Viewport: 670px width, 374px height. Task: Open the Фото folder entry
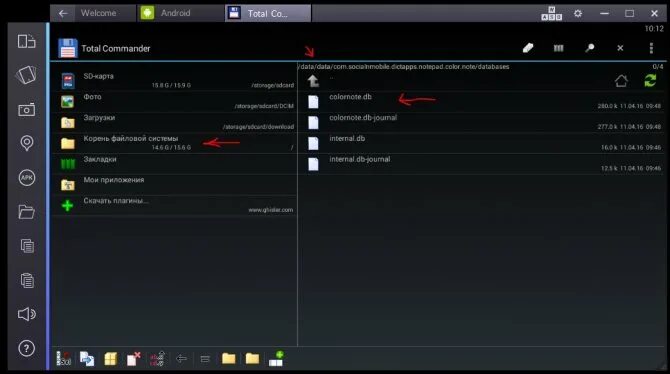174,101
